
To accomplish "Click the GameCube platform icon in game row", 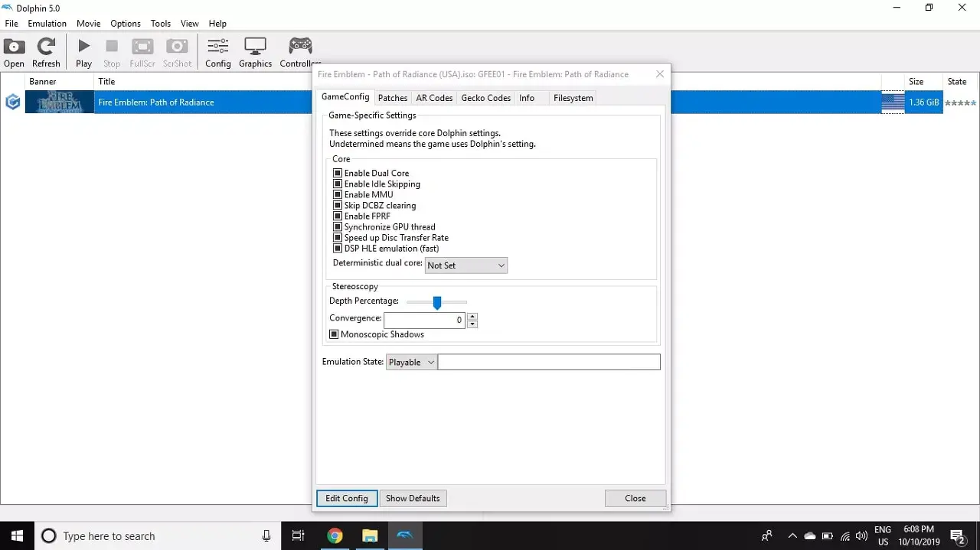I will pyautogui.click(x=12, y=102).
